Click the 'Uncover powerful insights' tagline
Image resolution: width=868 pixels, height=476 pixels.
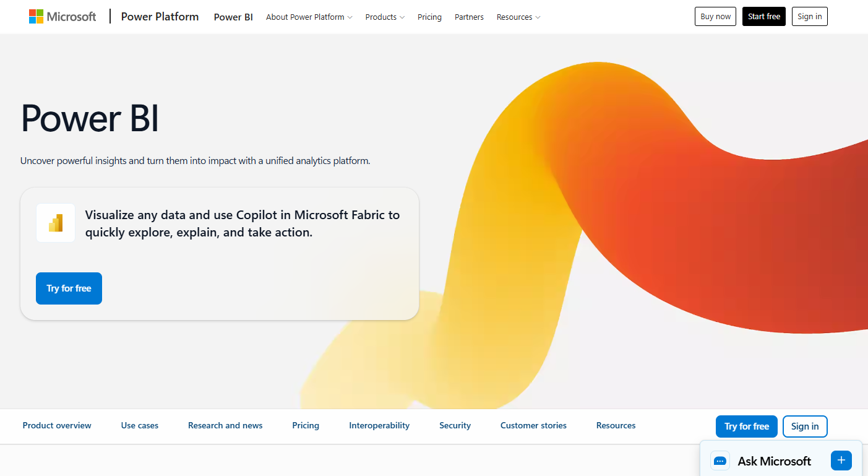[196, 160]
